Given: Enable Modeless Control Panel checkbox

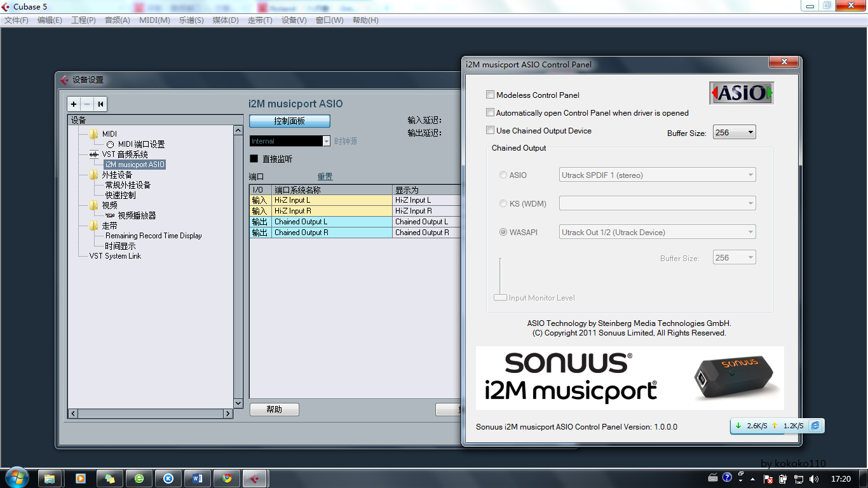Looking at the screenshot, I should click(490, 95).
